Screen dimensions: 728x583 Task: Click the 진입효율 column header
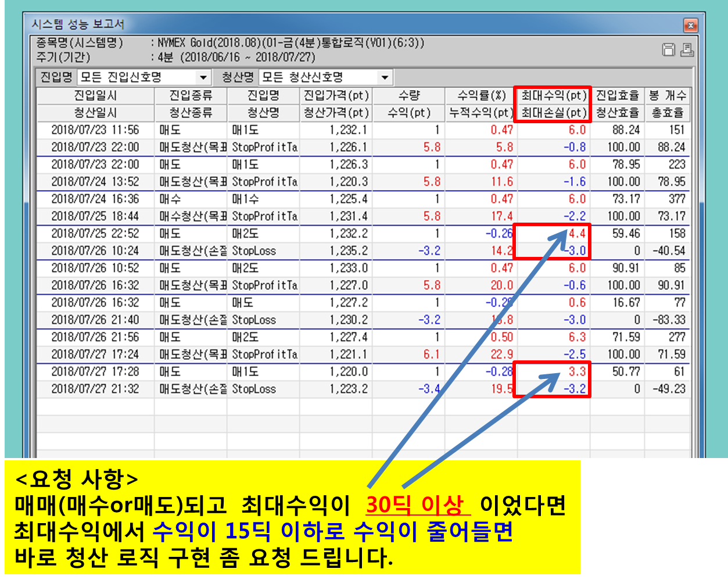(617, 95)
